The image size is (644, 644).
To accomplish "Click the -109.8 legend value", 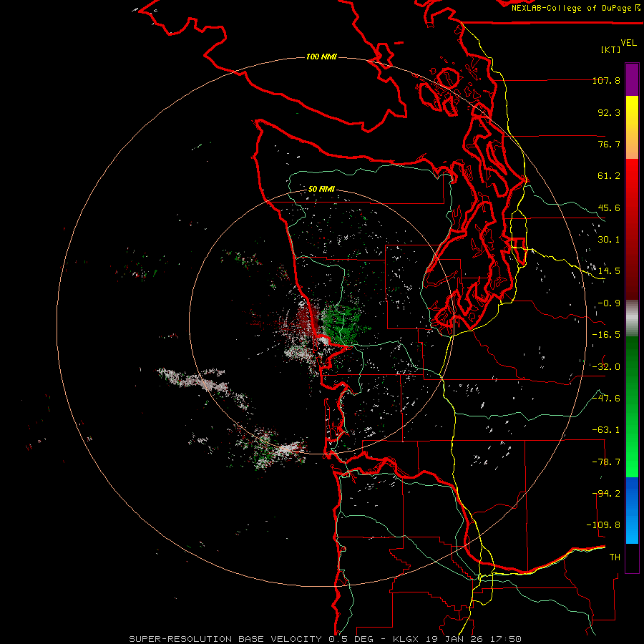I will (x=603, y=525).
